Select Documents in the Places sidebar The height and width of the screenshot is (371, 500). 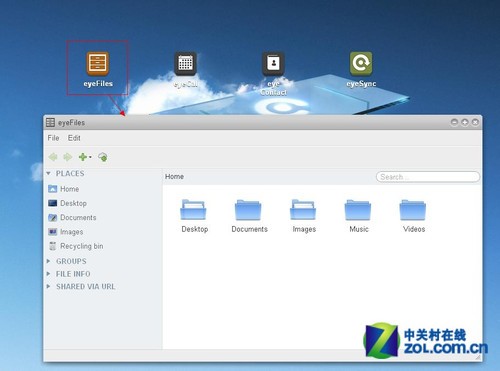pyautogui.click(x=72, y=218)
